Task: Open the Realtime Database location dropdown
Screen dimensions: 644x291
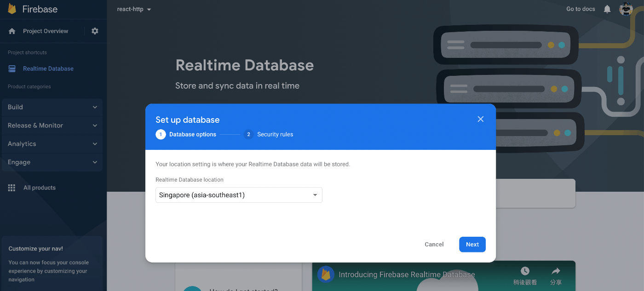Action: (239, 195)
